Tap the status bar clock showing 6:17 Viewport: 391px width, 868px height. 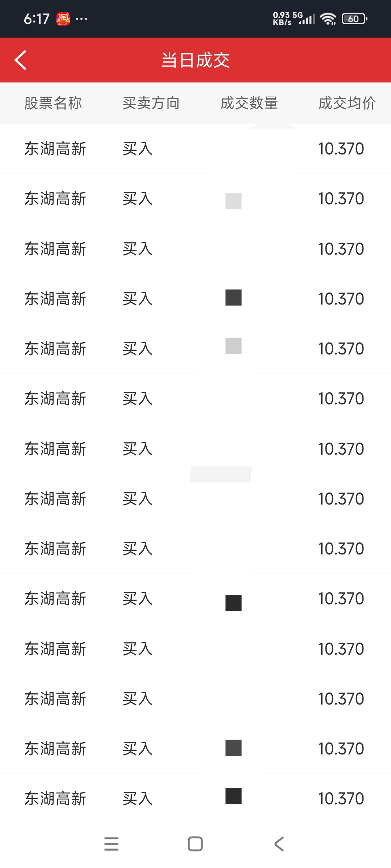[37, 19]
